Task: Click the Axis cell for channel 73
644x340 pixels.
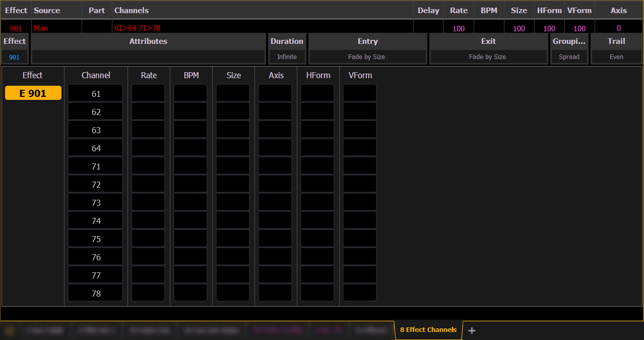Action: click(x=275, y=203)
